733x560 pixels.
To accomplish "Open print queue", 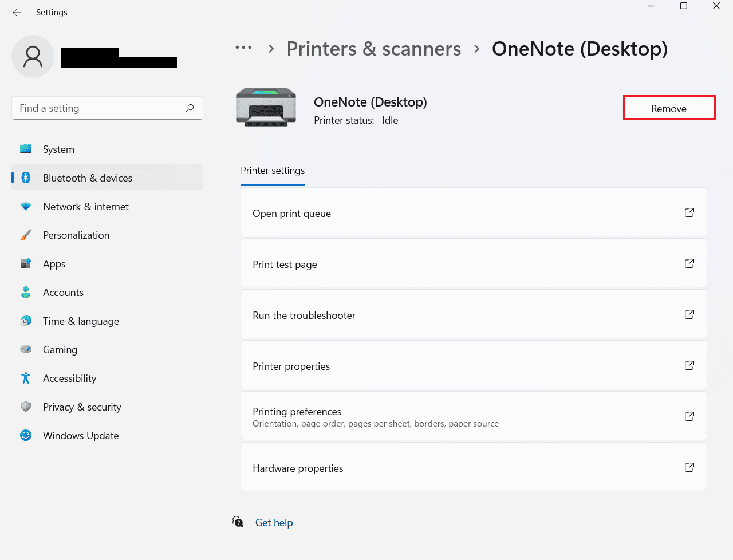I will [x=474, y=212].
